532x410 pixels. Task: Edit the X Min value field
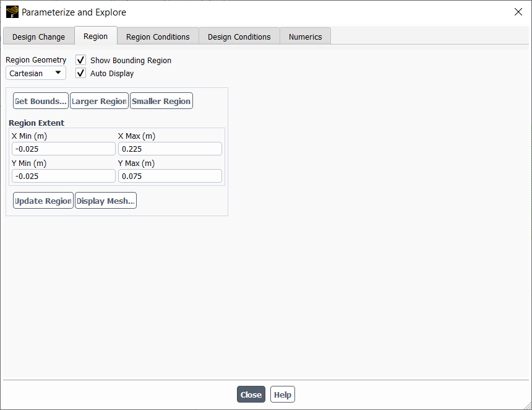coord(63,148)
